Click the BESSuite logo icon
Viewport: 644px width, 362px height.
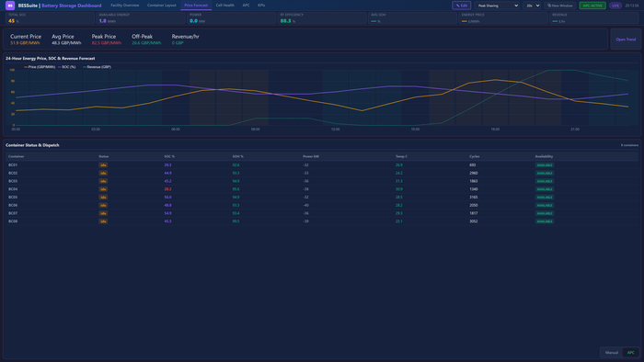coord(10,6)
